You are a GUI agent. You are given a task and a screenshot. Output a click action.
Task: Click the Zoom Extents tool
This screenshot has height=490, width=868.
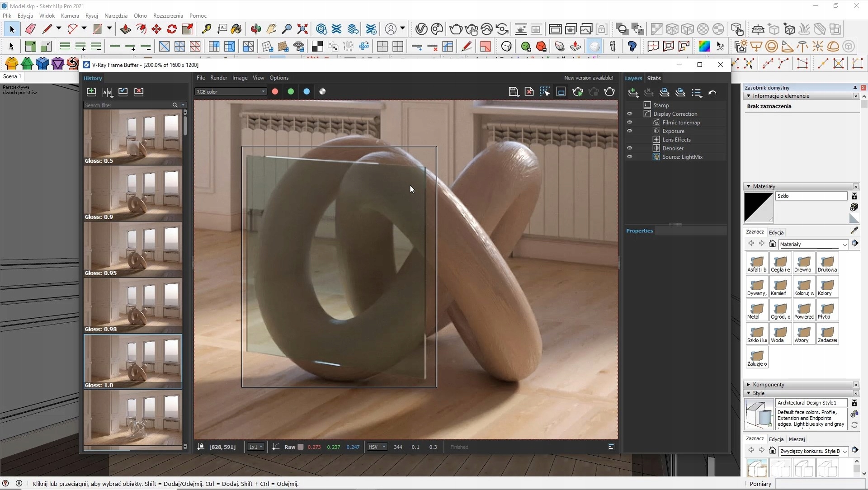click(x=302, y=29)
